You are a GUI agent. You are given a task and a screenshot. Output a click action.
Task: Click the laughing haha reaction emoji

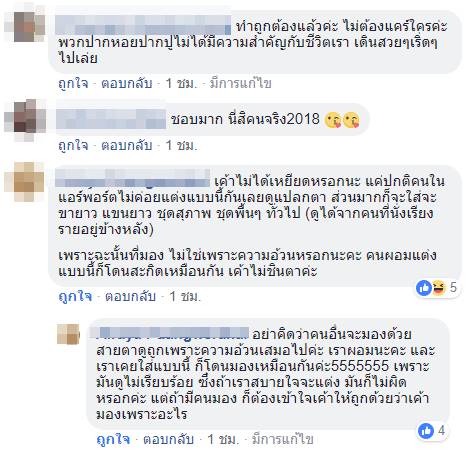point(439,287)
